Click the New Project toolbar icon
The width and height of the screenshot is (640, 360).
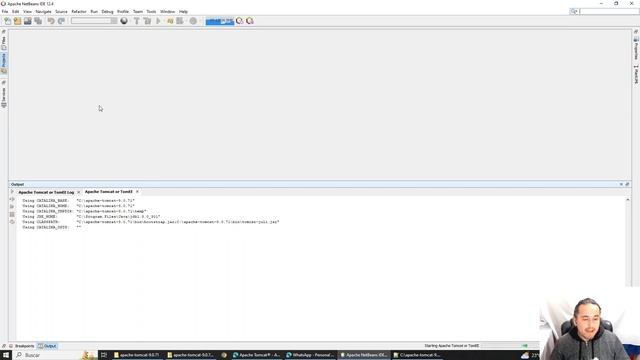[18, 21]
